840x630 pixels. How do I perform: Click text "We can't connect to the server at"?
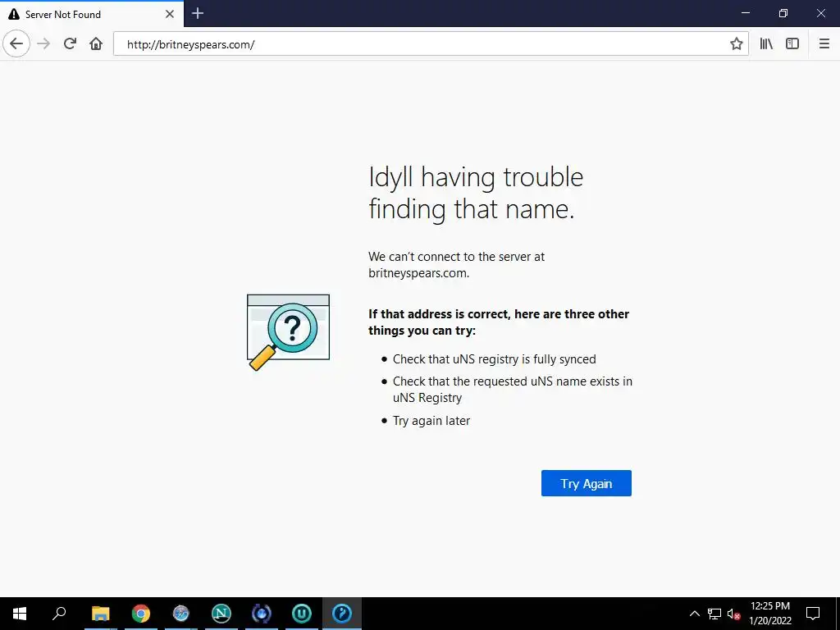(456, 257)
